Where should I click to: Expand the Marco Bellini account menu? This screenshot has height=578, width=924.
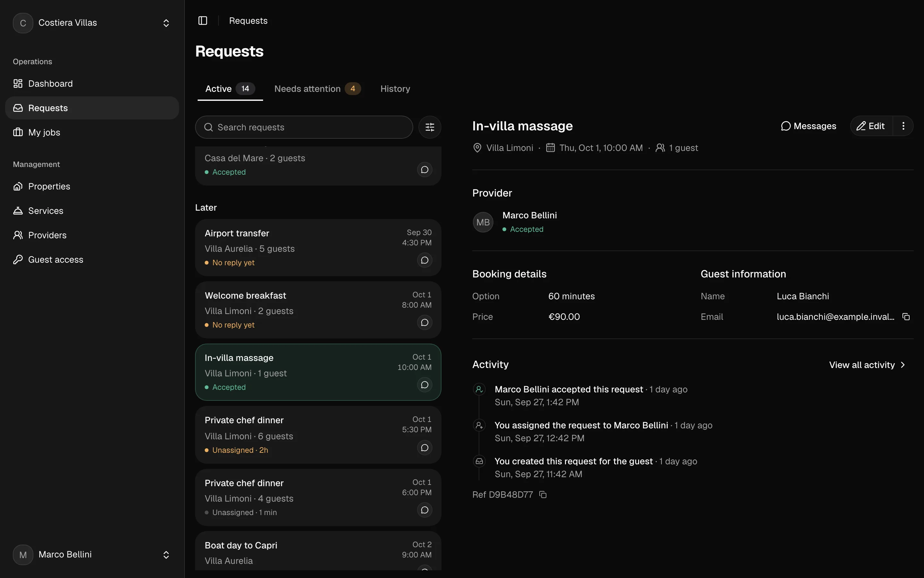click(92, 555)
